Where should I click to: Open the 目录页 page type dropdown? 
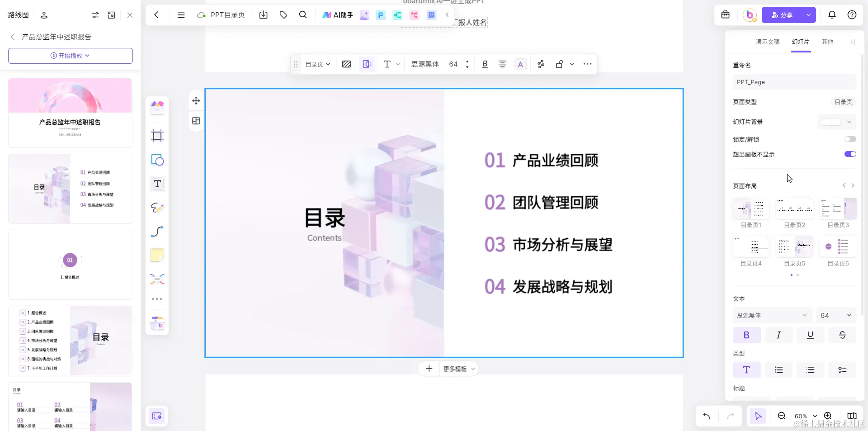pos(318,64)
